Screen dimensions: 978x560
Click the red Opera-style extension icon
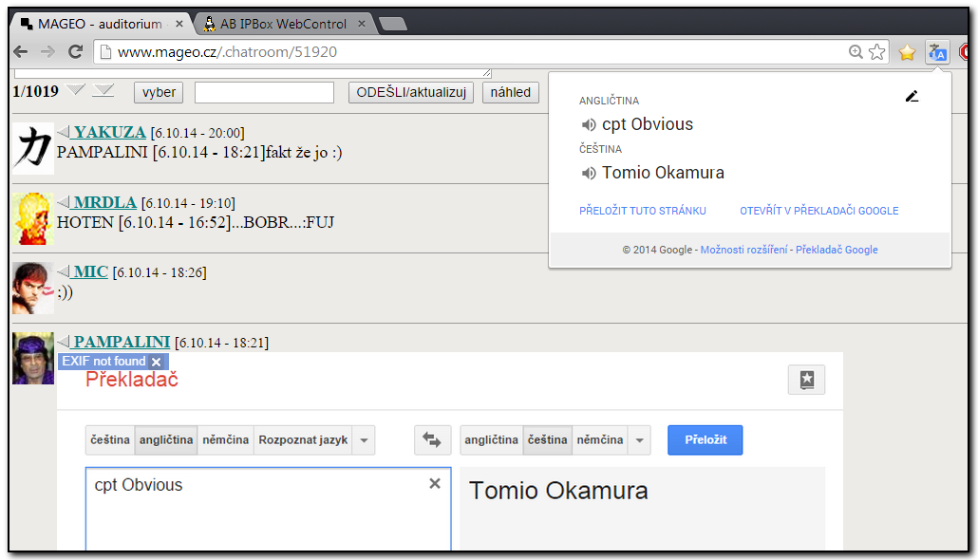point(965,52)
